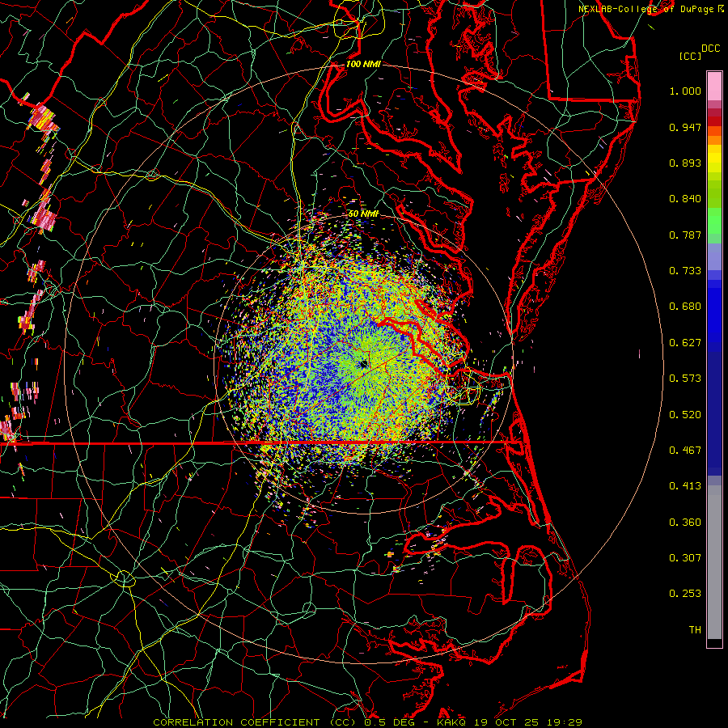Click the light green segment of the color bar
Screen dimensions: 728x728
[714, 221]
